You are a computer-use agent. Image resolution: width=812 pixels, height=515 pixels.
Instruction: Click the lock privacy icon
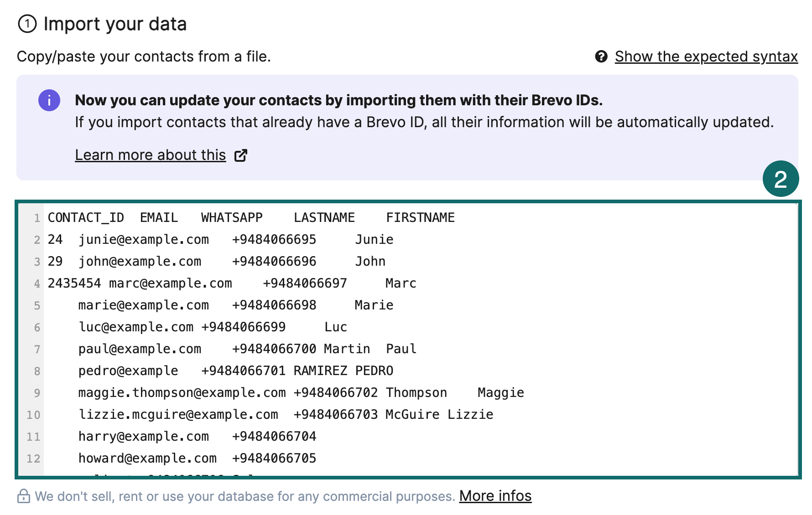(x=23, y=496)
